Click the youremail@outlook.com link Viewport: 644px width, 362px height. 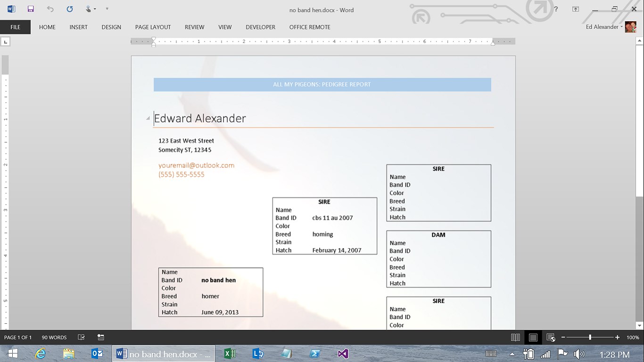coord(196,165)
